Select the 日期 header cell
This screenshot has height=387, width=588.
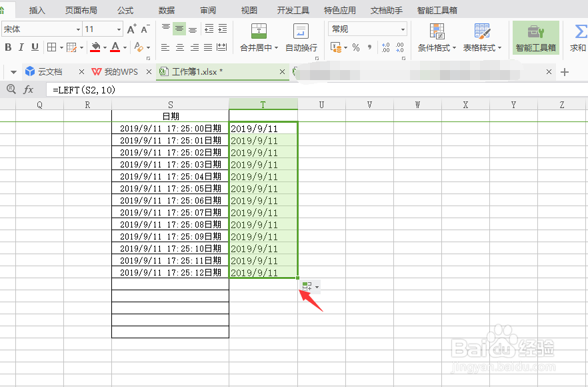pyautogui.click(x=170, y=116)
